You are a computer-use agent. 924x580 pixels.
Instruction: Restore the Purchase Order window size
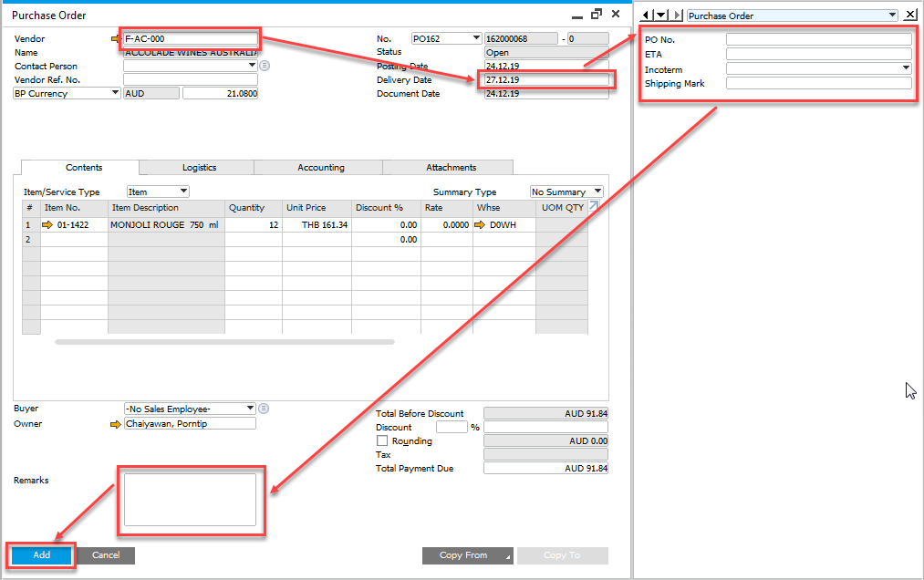[597, 14]
